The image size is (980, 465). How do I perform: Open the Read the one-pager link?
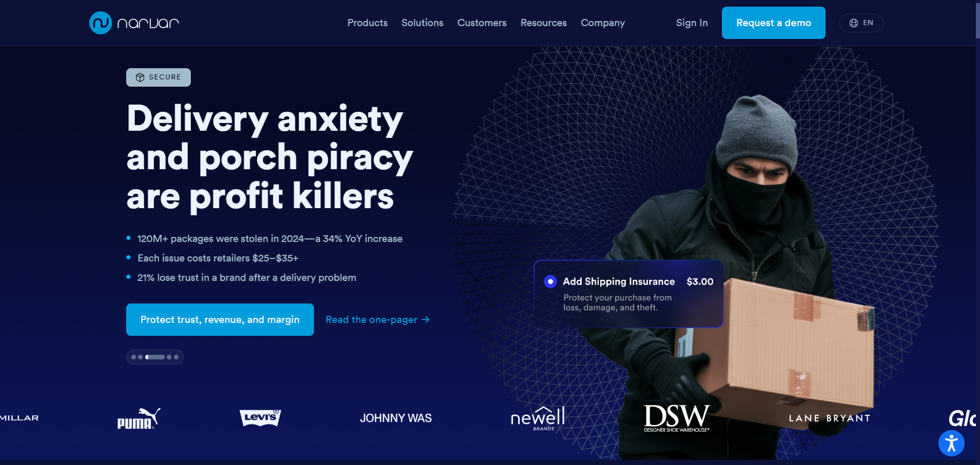pos(378,320)
